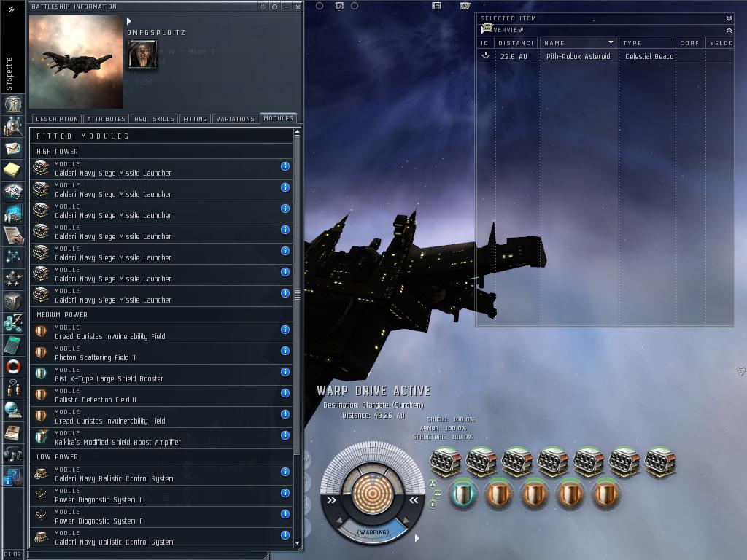747x560 pixels.
Task: Open the green calculator icon in the sidebar
Action: tap(12, 345)
